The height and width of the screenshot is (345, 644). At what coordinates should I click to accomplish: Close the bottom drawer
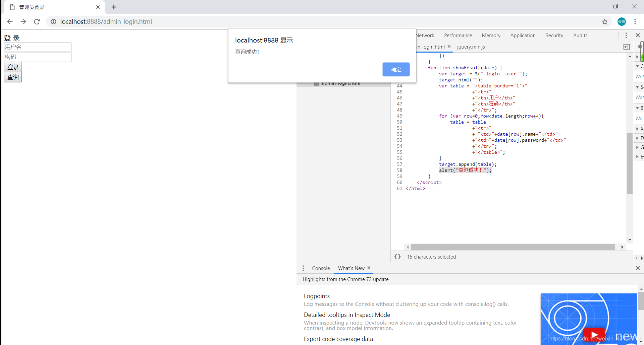coord(638,268)
